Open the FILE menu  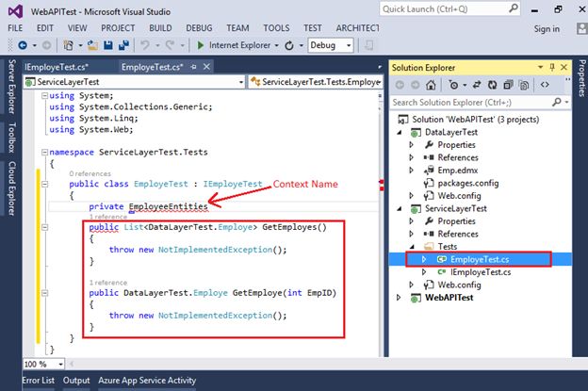click(x=15, y=28)
